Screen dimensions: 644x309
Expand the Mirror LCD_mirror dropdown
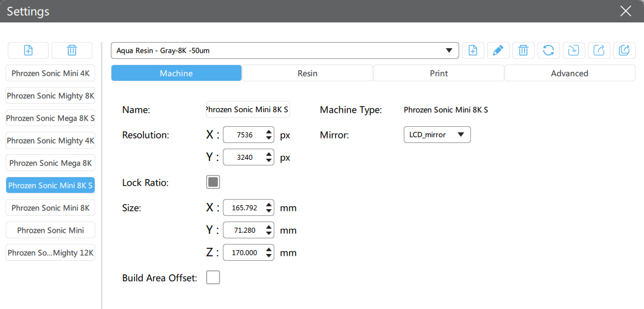pos(437,135)
